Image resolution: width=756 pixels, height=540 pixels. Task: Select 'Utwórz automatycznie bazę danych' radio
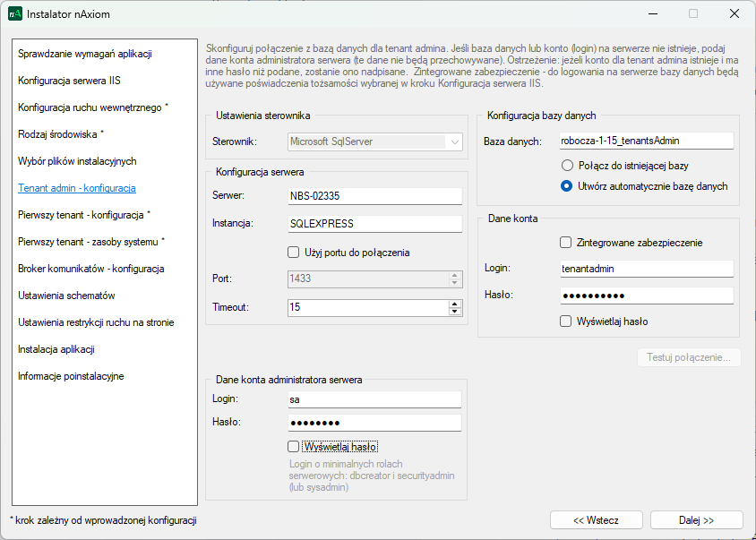[566, 186]
